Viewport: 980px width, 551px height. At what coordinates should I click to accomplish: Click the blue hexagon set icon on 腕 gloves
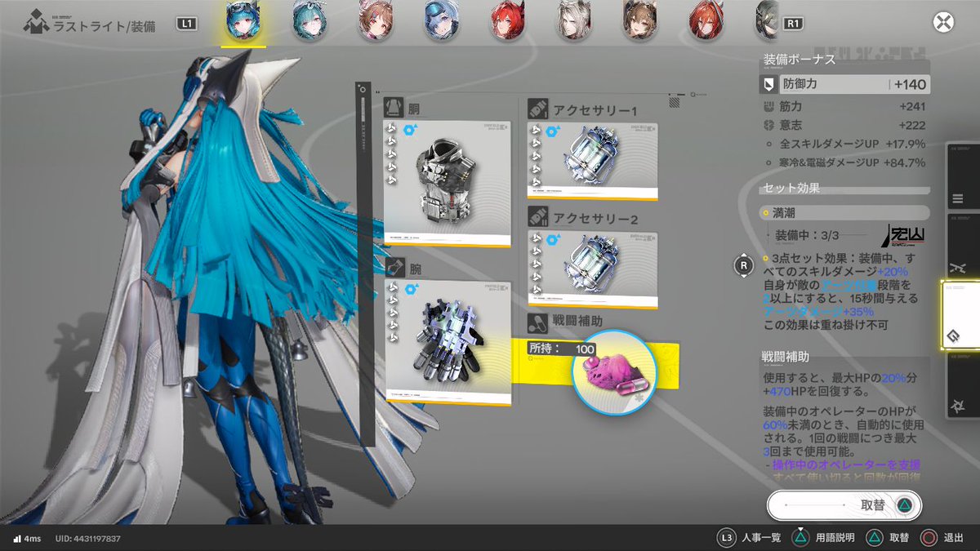click(x=411, y=289)
